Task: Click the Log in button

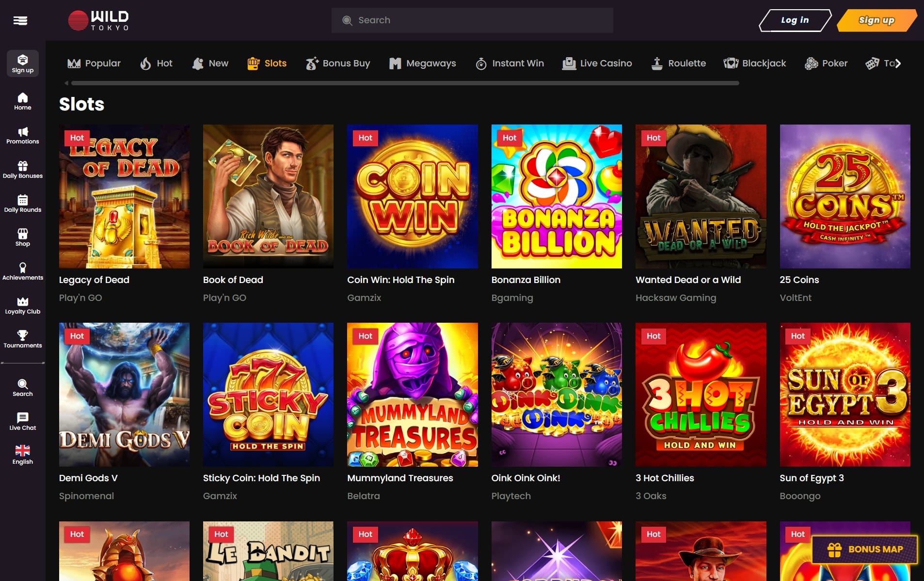Action: click(x=795, y=20)
